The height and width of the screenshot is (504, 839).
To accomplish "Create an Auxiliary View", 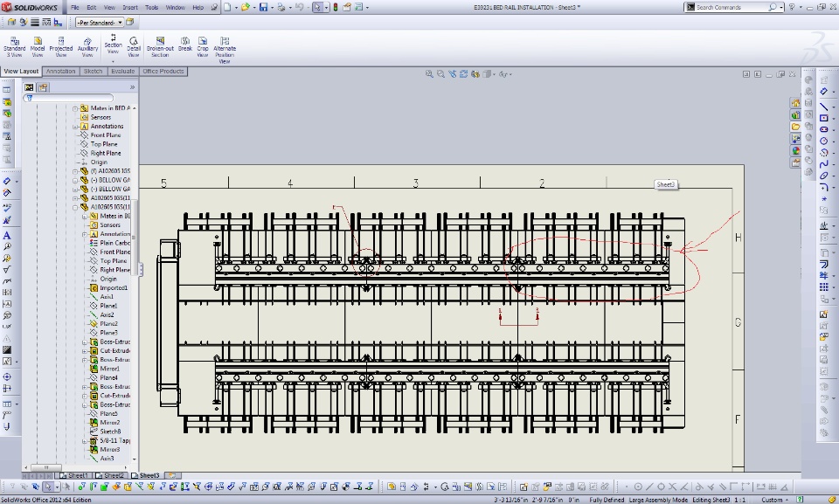I will (x=88, y=45).
